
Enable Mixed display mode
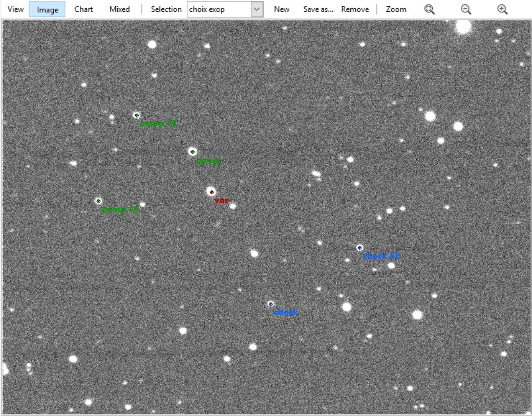[x=119, y=9]
